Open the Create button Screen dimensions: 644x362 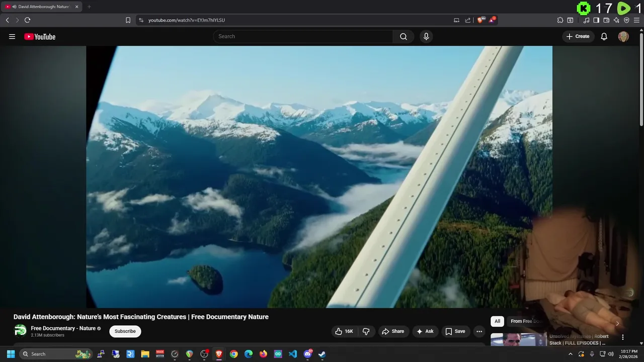578,36
